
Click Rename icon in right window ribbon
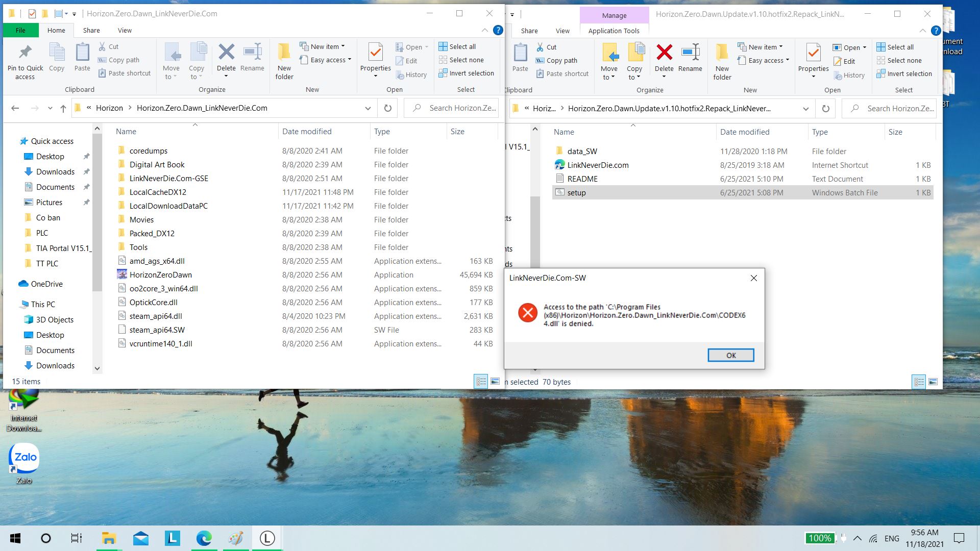[690, 52]
